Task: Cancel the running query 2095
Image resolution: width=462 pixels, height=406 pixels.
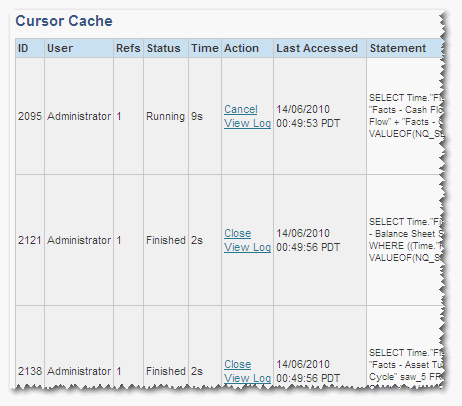Action: [x=241, y=109]
